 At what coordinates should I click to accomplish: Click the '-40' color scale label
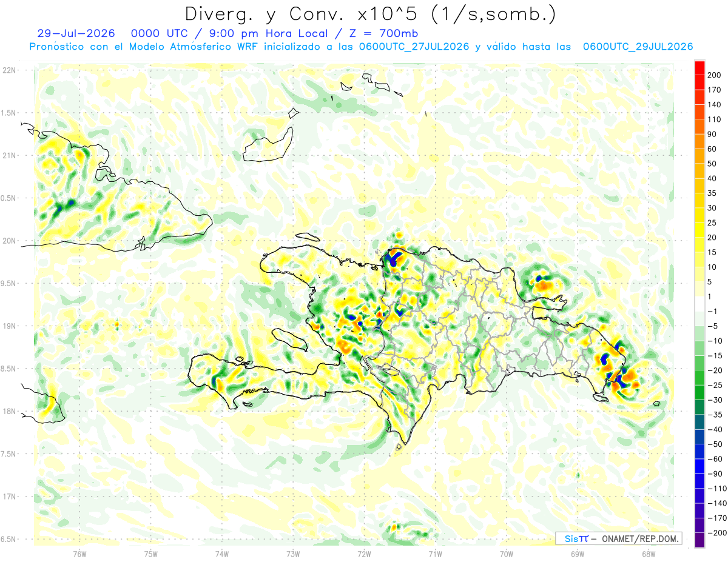pyautogui.click(x=715, y=429)
